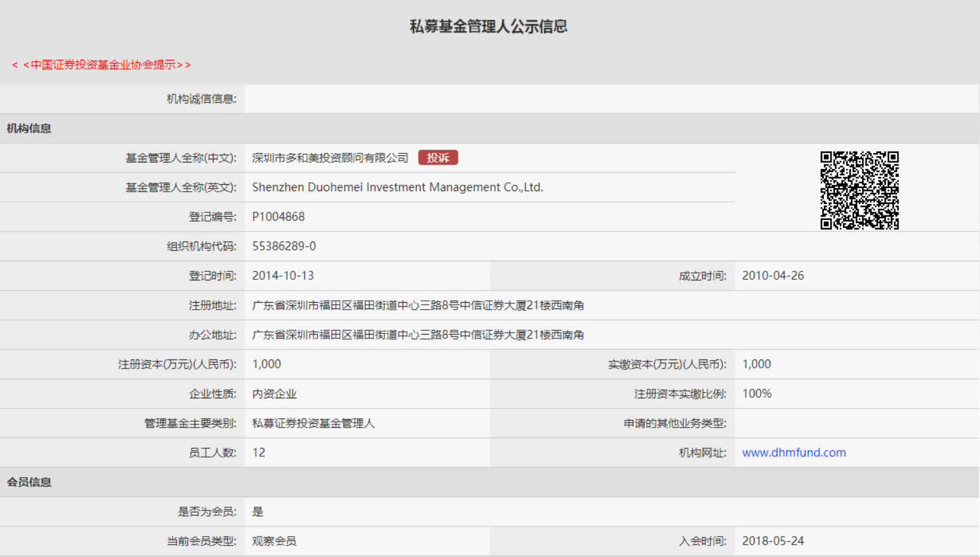Click the address value in the 注册地址 row
Image resolution: width=980 pixels, height=557 pixels.
417,305
